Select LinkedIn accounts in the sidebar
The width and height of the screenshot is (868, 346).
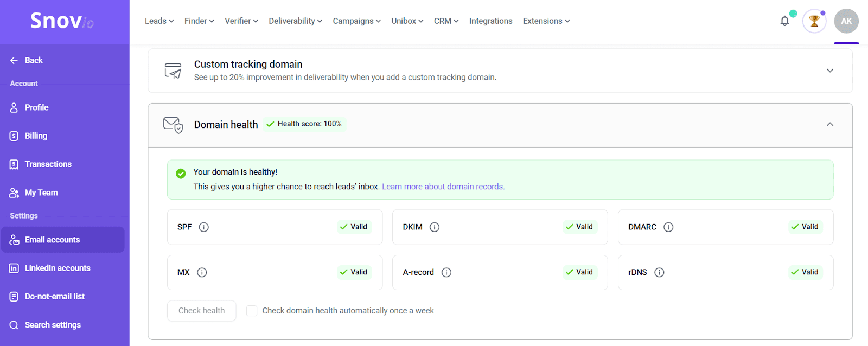58,268
